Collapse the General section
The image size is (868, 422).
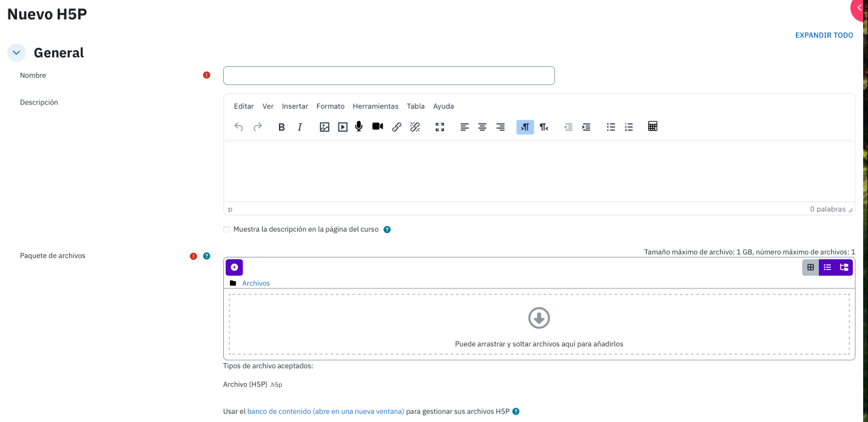point(16,53)
